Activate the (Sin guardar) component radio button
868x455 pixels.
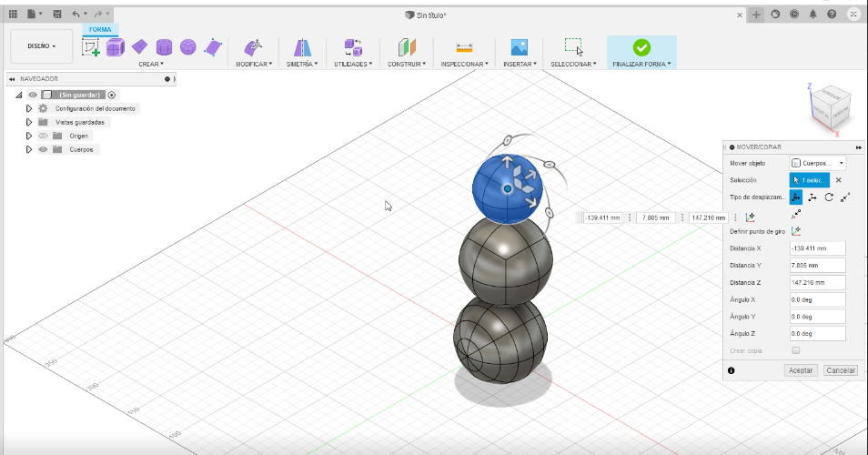click(111, 95)
